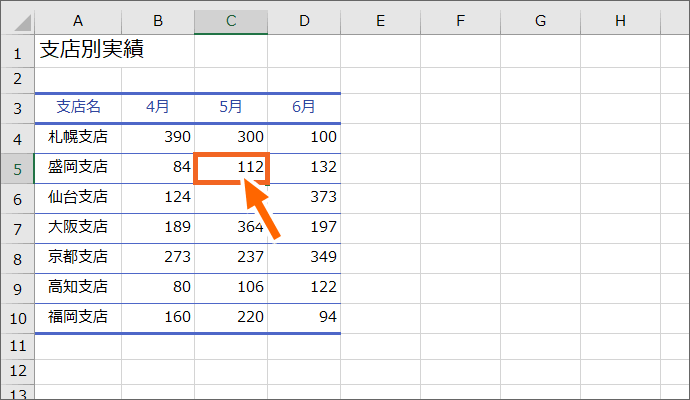Click cell with value 197
This screenshot has height=400, width=690.
pos(304,228)
